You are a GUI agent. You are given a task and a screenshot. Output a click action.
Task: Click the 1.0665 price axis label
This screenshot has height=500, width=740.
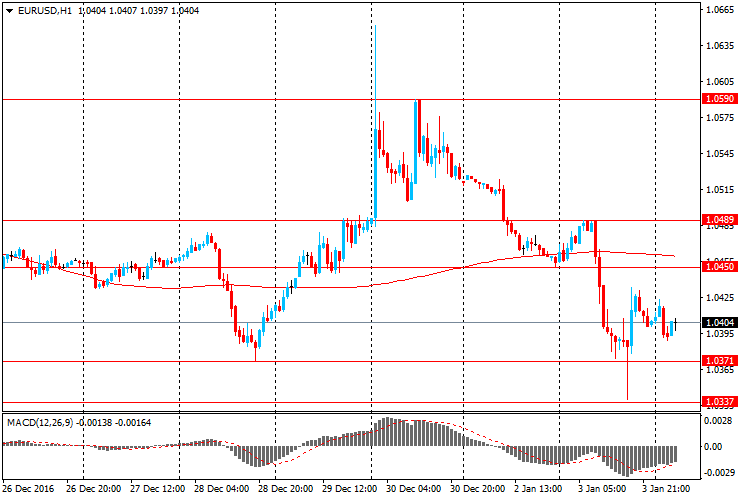720,9
